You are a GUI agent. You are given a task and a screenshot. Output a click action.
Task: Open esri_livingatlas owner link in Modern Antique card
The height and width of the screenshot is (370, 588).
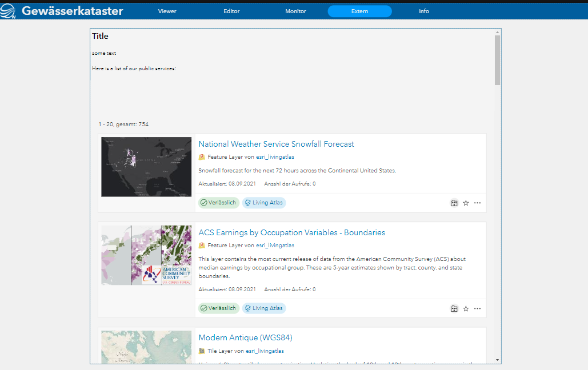265,351
